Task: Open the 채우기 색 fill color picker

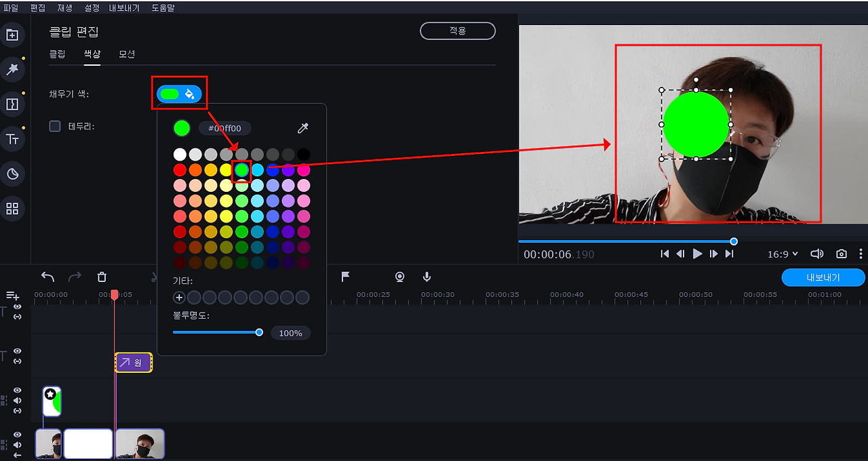Action: 179,94
